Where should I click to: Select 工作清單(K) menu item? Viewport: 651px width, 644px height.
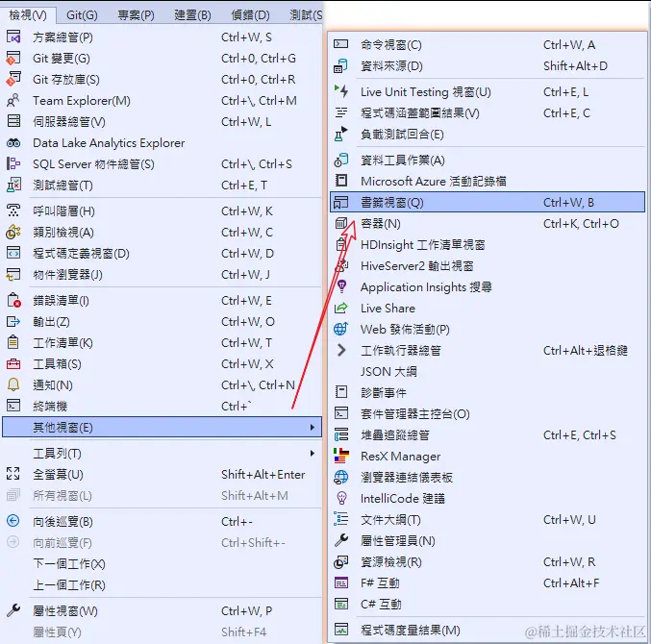point(162,343)
